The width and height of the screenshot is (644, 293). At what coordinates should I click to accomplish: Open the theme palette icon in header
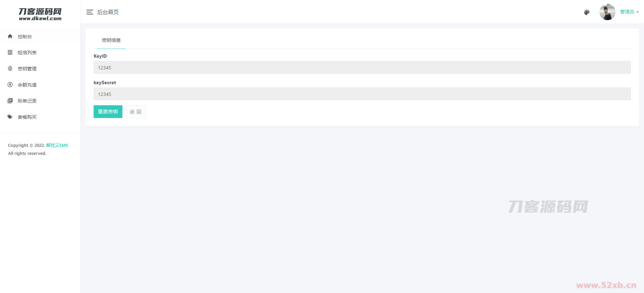click(587, 12)
